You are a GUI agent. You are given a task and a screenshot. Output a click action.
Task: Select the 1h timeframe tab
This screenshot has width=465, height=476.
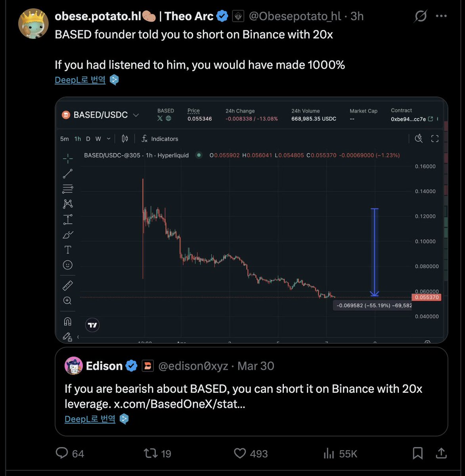(x=78, y=139)
